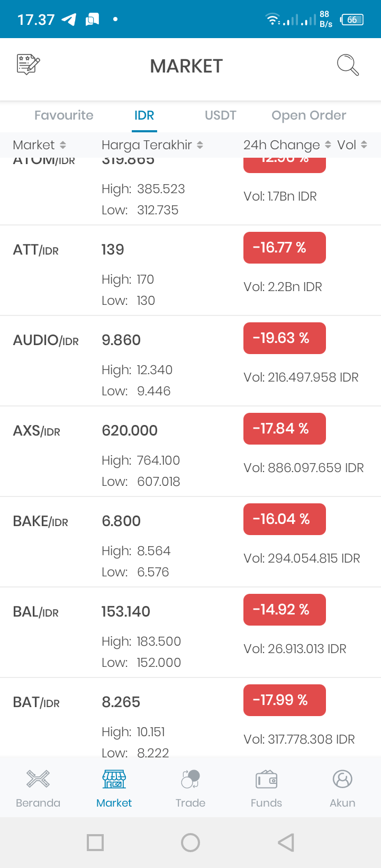Sort by Harga Terakhir arrows
This screenshot has width=381, height=868.
[x=200, y=145]
